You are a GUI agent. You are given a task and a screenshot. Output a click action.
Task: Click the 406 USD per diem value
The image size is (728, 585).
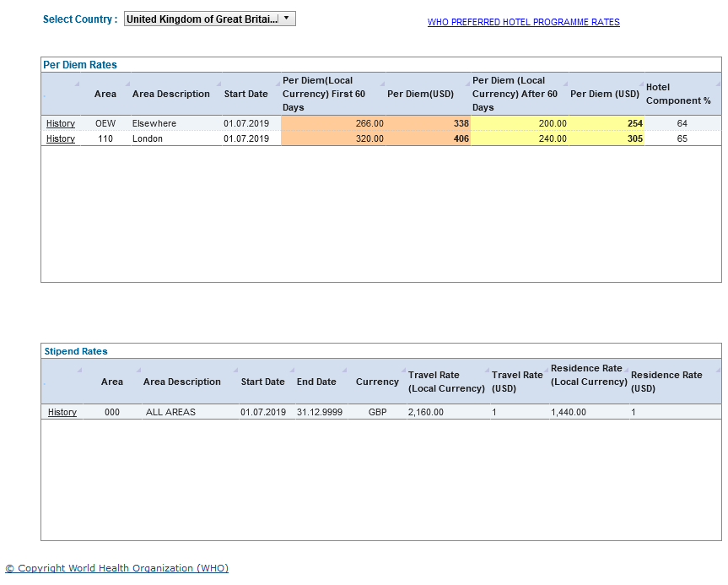tap(461, 139)
